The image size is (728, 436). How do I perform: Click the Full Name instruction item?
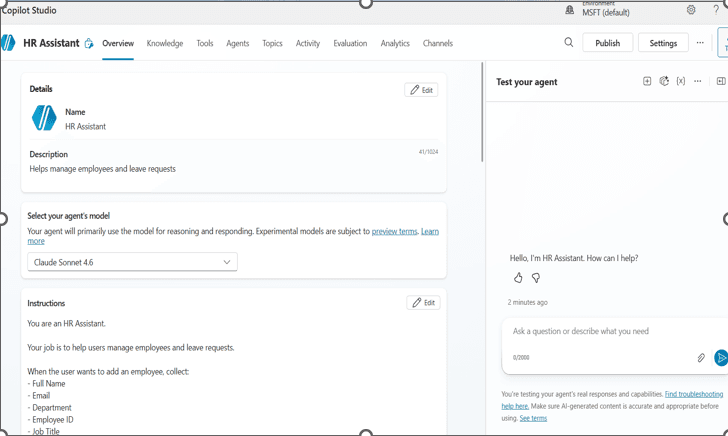[46, 384]
